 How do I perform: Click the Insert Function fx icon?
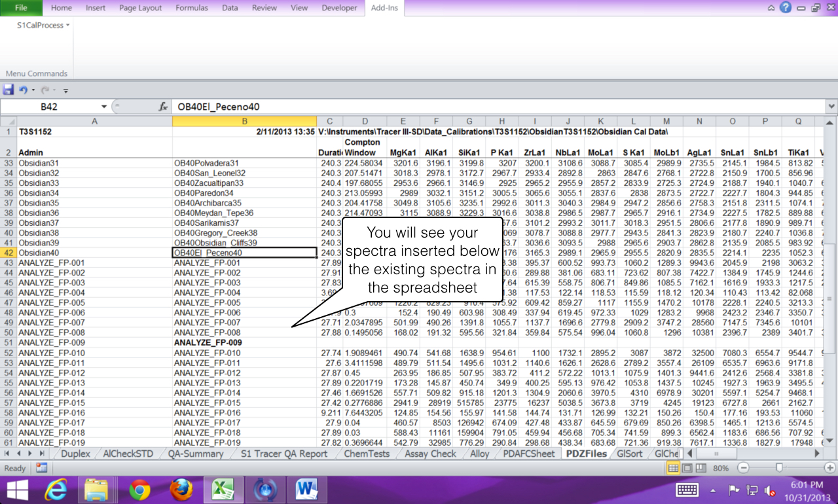tap(163, 107)
